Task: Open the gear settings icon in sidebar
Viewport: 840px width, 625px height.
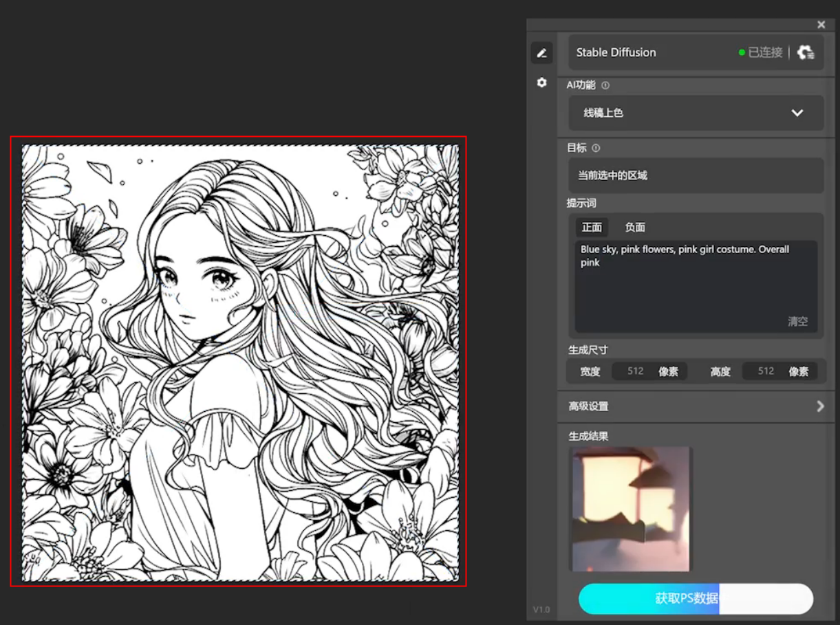Action: (541, 83)
